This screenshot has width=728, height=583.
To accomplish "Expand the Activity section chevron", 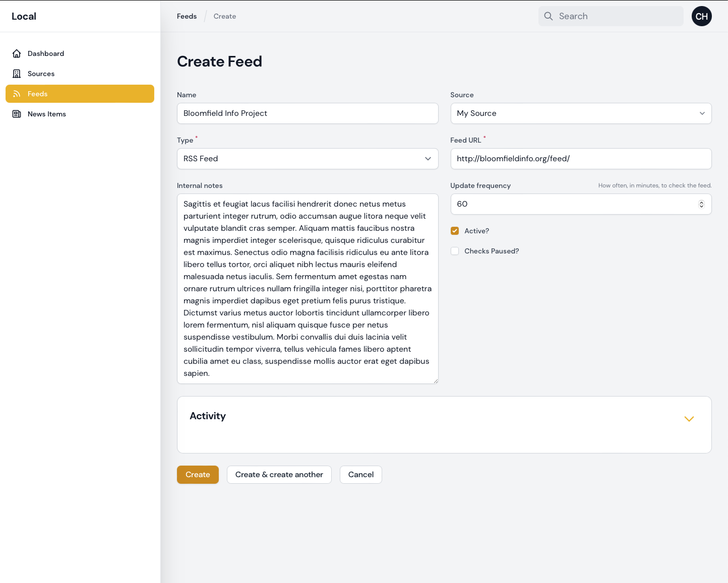I will tap(689, 419).
